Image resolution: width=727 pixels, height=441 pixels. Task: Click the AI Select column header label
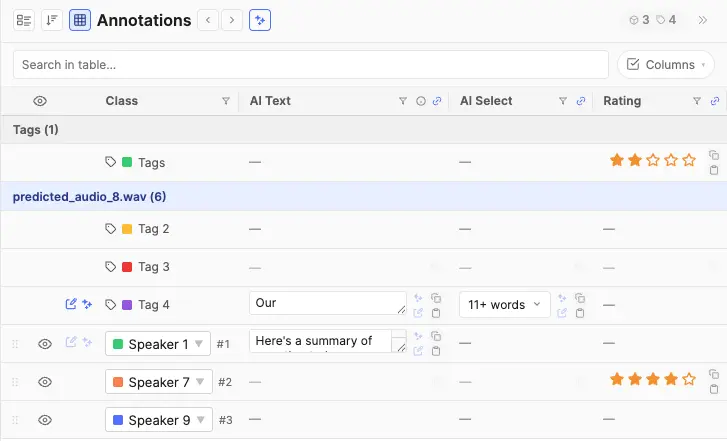486,101
